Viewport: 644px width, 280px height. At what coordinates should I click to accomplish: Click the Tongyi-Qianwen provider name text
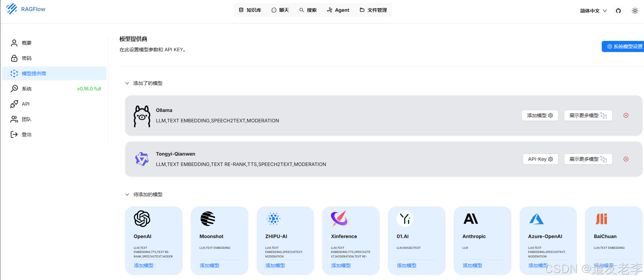[175, 154]
